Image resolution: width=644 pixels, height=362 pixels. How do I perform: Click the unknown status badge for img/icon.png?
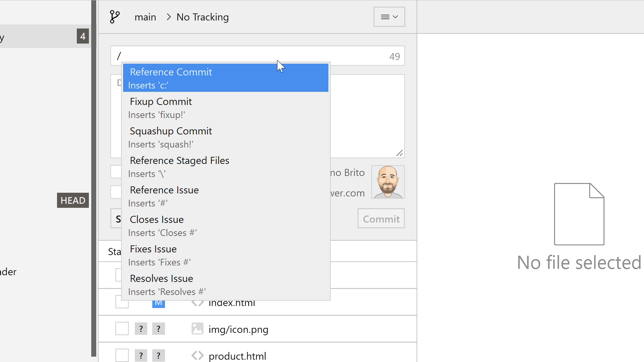coord(141,329)
